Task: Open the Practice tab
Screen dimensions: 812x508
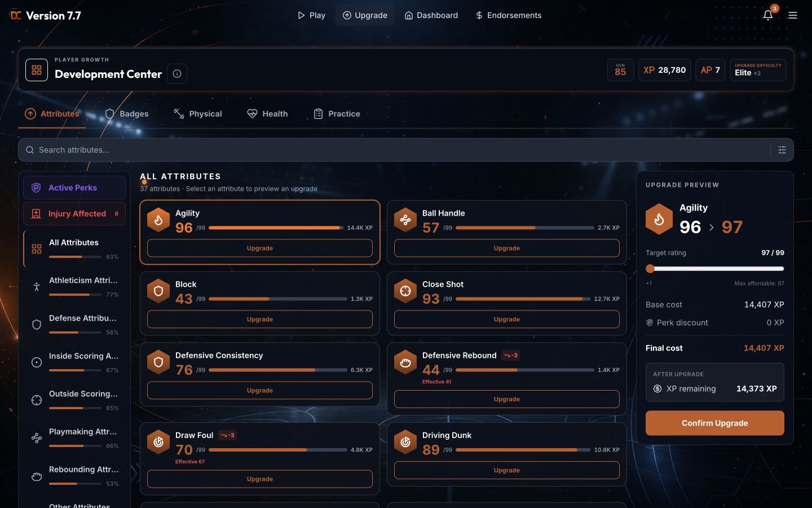Action: [x=337, y=114]
